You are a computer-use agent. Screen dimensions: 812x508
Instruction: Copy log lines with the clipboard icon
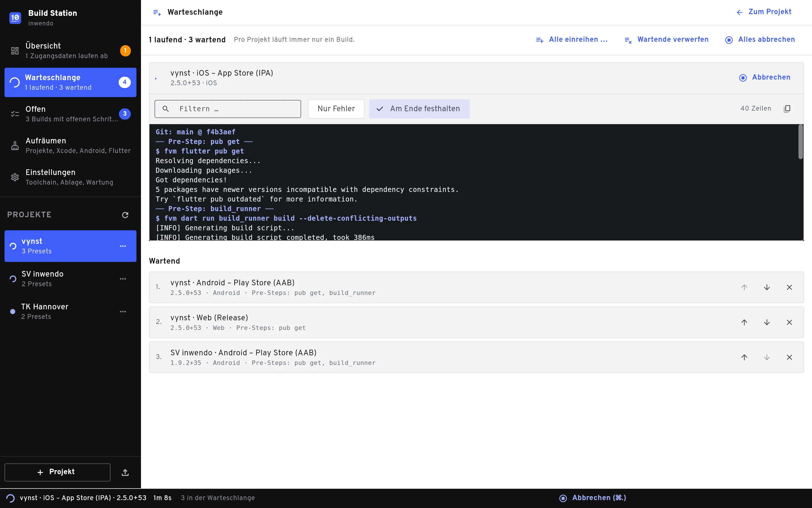click(x=787, y=109)
